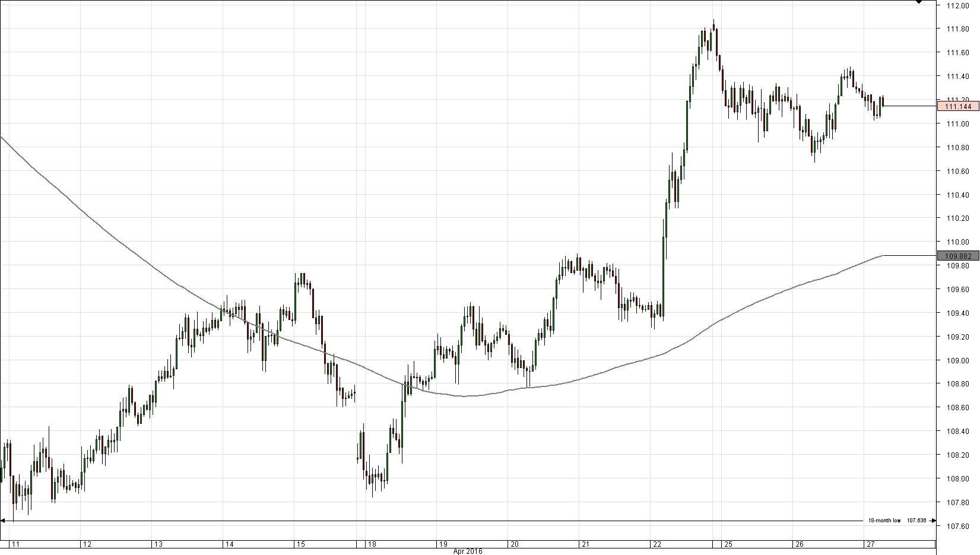Click date 27 on the time axis
The height and width of the screenshot is (555, 980).
870,544
